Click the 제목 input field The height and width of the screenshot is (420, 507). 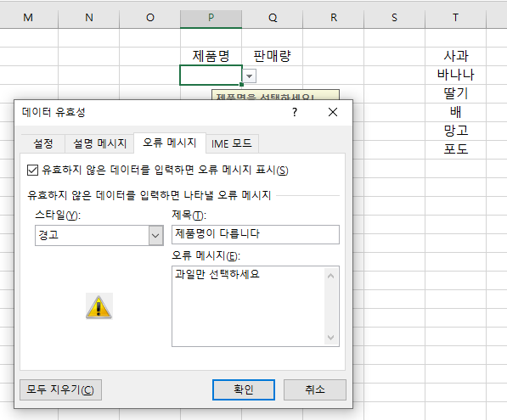click(x=256, y=234)
